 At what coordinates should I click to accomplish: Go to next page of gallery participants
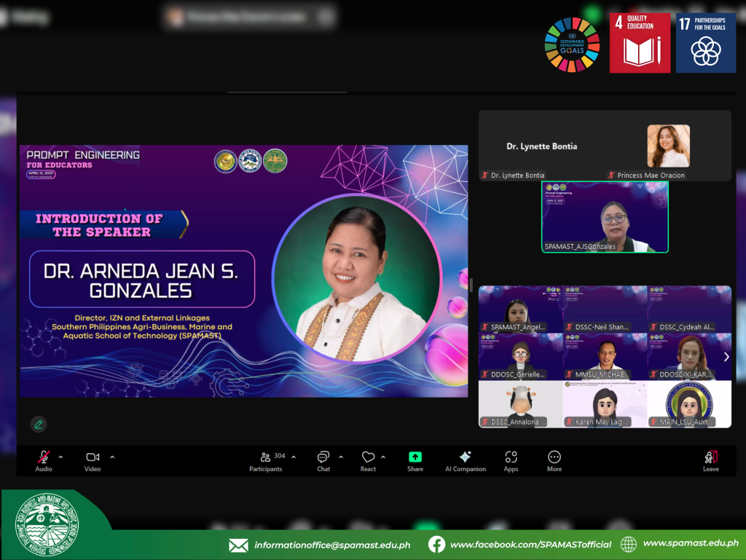pyautogui.click(x=726, y=357)
